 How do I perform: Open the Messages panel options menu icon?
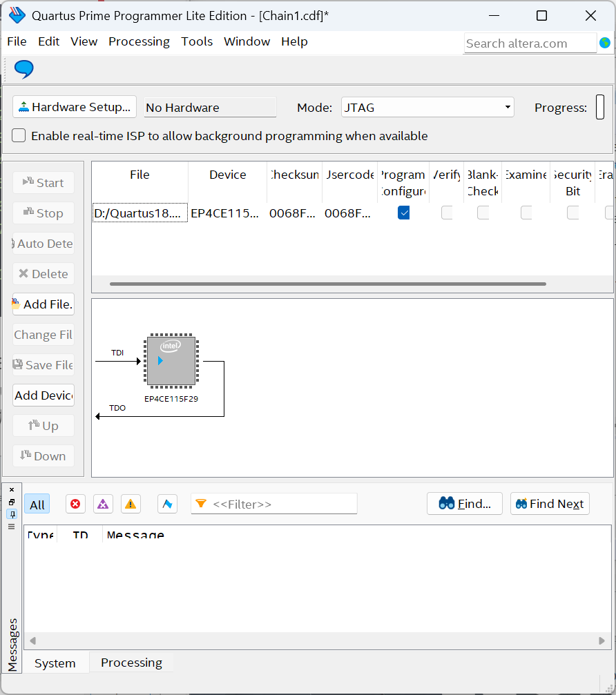pos(12,527)
